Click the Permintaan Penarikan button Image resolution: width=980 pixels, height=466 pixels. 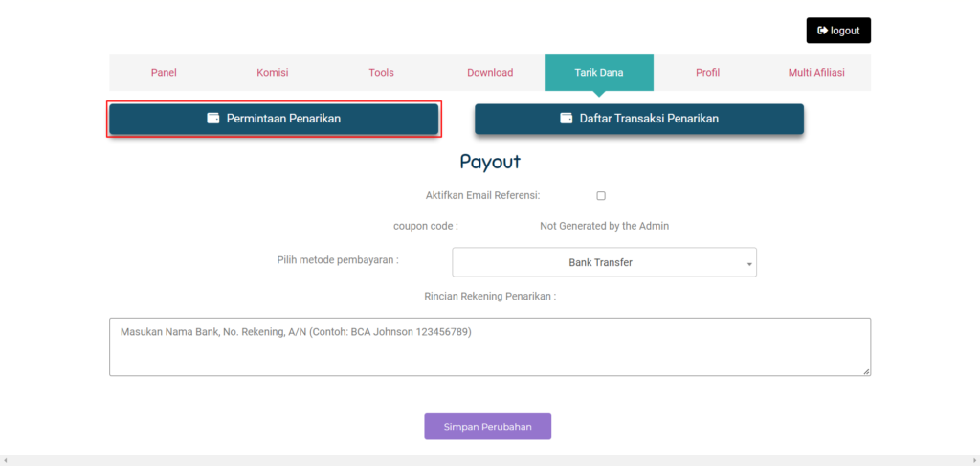pos(274,119)
